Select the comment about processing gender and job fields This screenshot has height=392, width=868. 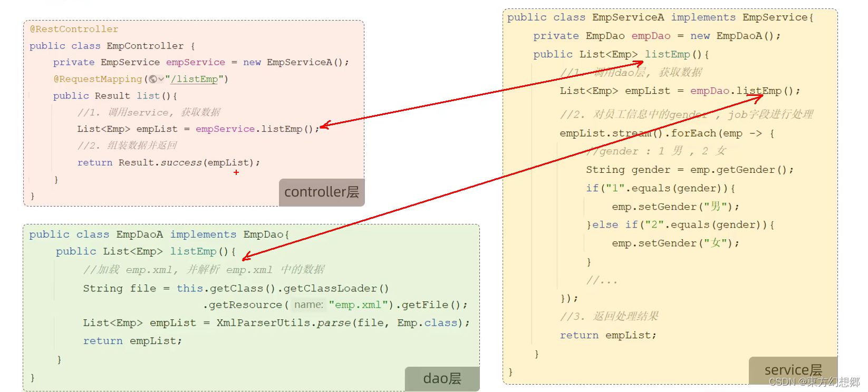click(687, 114)
